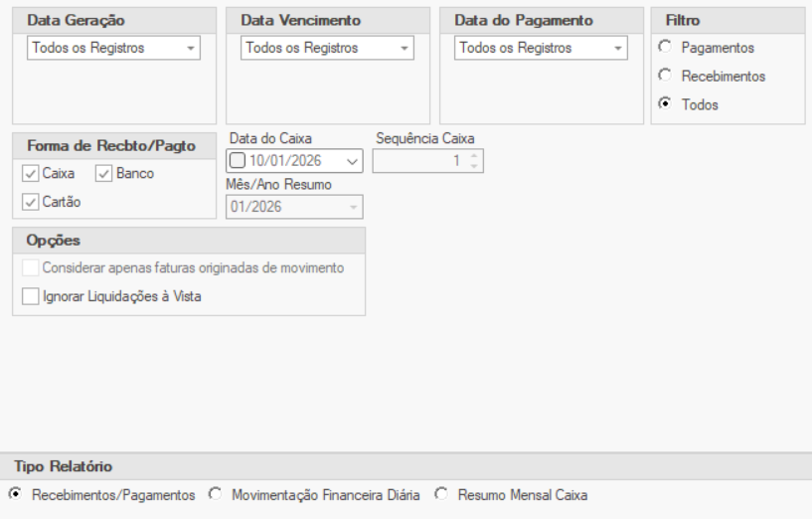Viewport: 812px width, 519px height.
Task: Expand the Data Vencimento dropdown
Action: [405, 48]
